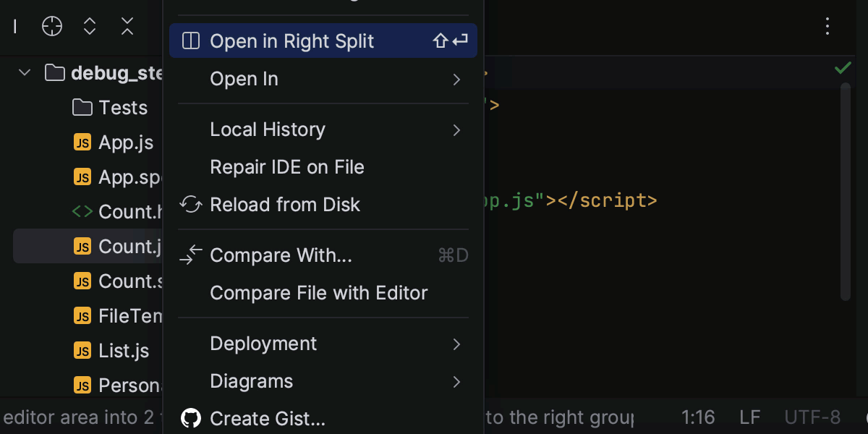Click Repair IDE on File
The width and height of the screenshot is (868, 434).
coord(286,167)
